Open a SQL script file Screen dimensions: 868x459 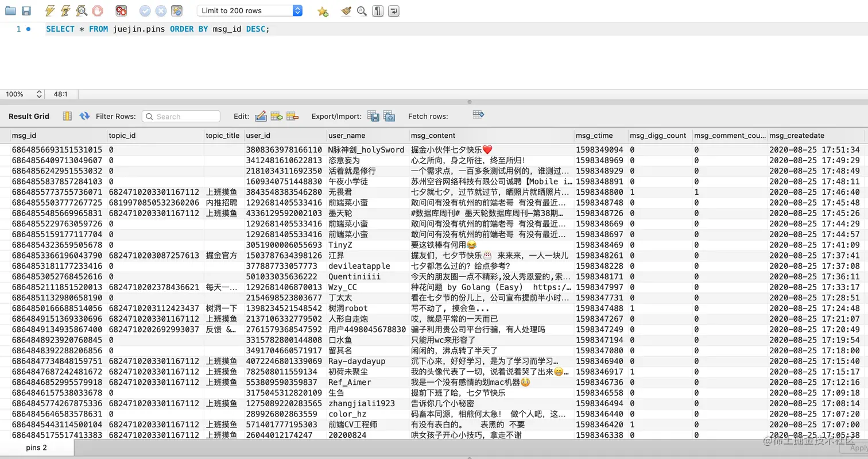[x=11, y=11]
